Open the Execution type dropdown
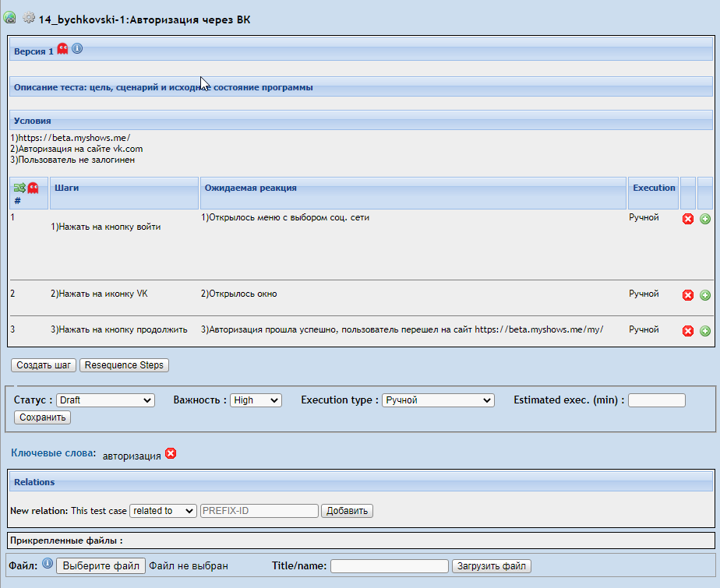Viewport: 720px width, 588px height. [437, 400]
